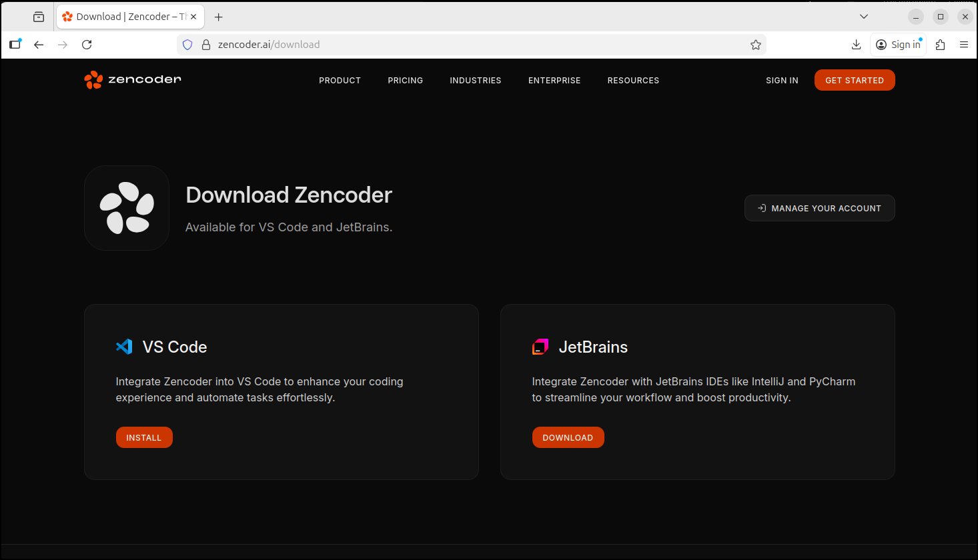Click the INSTALL button for VS Code

pyautogui.click(x=144, y=437)
